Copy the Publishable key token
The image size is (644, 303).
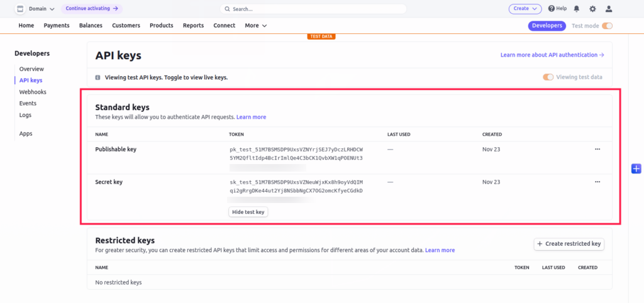coord(296,153)
